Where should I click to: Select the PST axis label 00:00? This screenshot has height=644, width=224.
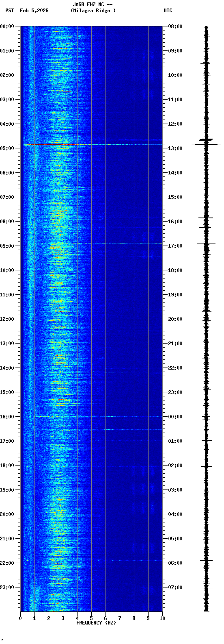pos(7,26)
